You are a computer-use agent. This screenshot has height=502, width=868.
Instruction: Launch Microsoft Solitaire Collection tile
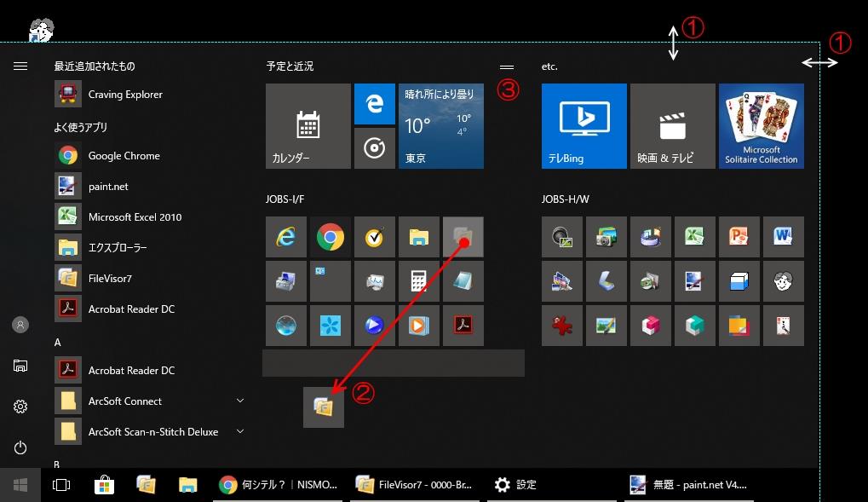762,126
